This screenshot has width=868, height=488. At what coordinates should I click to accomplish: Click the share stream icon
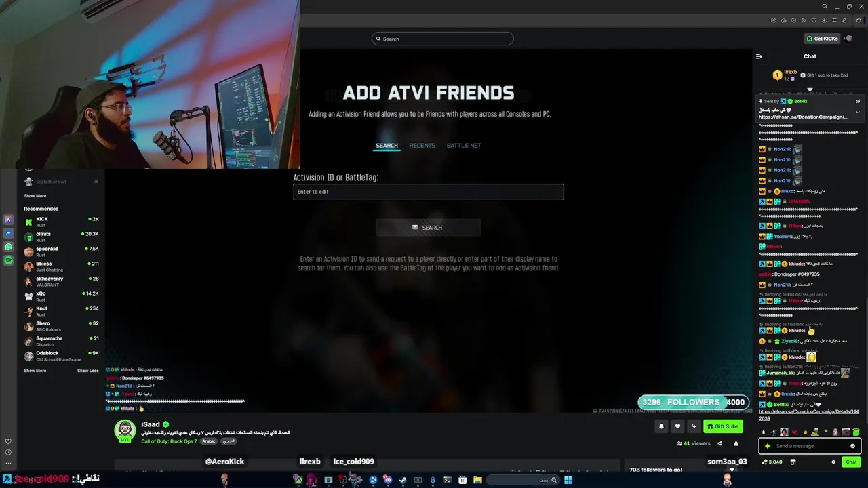pos(719,443)
